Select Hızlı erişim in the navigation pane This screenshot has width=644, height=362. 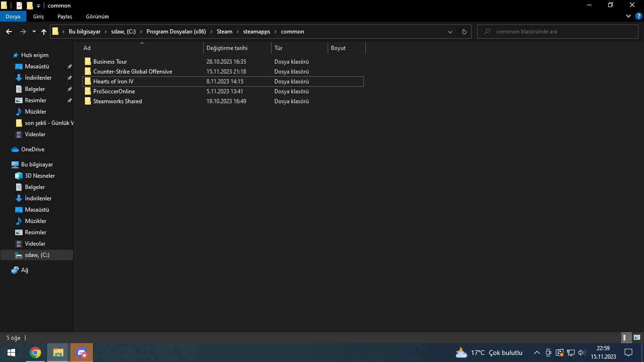(x=35, y=55)
